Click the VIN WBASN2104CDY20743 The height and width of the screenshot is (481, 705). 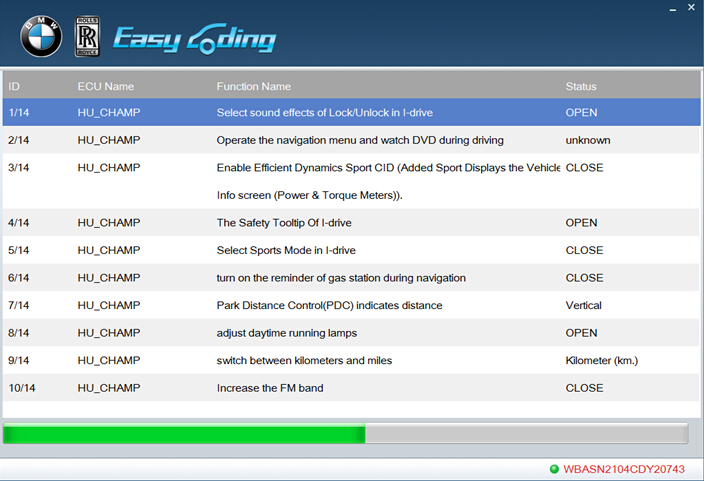[x=624, y=469]
